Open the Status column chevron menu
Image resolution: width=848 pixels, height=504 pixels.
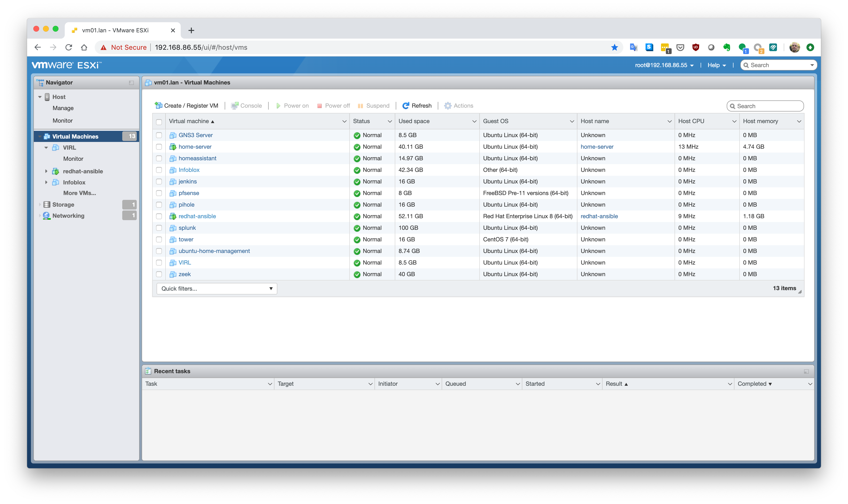click(x=390, y=121)
